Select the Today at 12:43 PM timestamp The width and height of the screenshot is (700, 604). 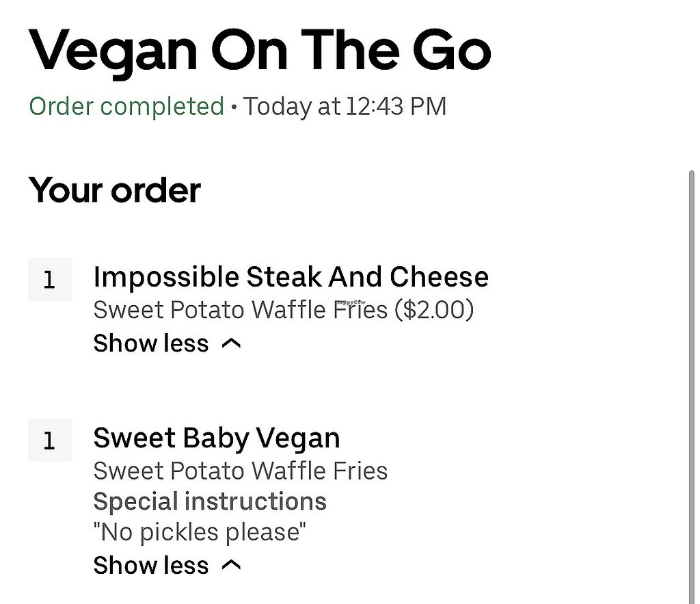click(345, 107)
